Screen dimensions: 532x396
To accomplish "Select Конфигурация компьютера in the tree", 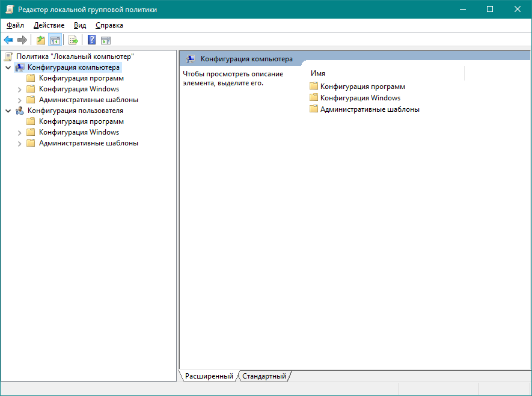I will (x=73, y=67).
